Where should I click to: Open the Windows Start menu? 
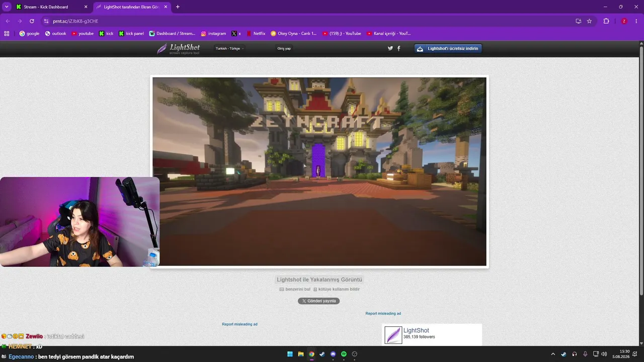290,354
